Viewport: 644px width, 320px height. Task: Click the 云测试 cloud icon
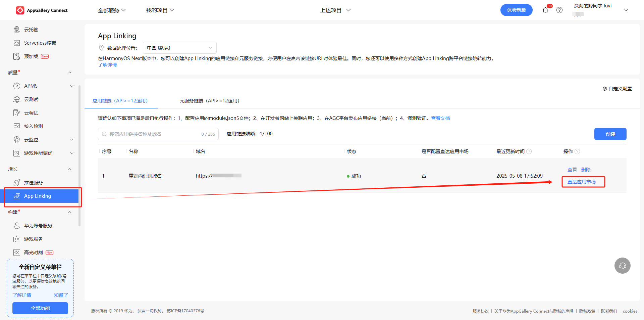tap(17, 99)
